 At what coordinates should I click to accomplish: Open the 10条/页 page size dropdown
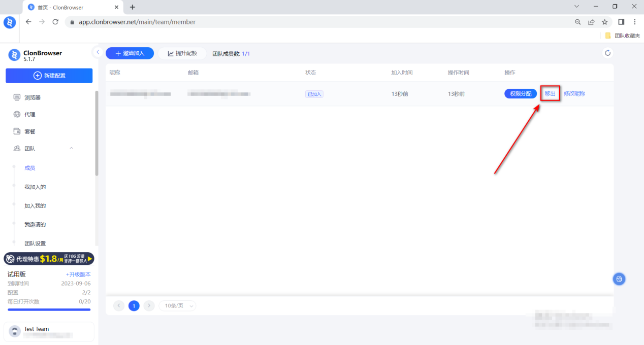177,306
